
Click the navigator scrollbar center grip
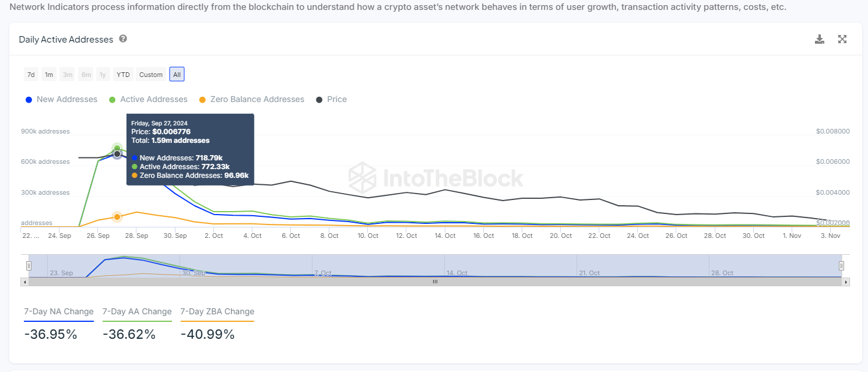point(435,282)
